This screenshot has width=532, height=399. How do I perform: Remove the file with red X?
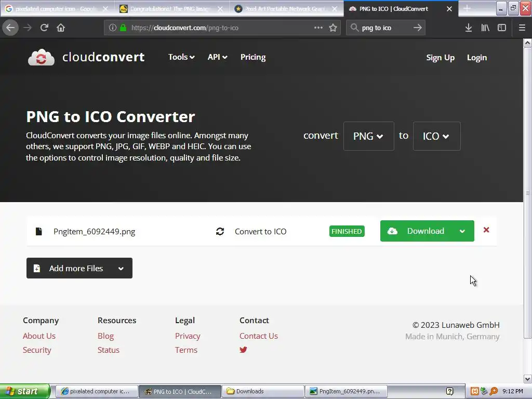click(x=486, y=230)
